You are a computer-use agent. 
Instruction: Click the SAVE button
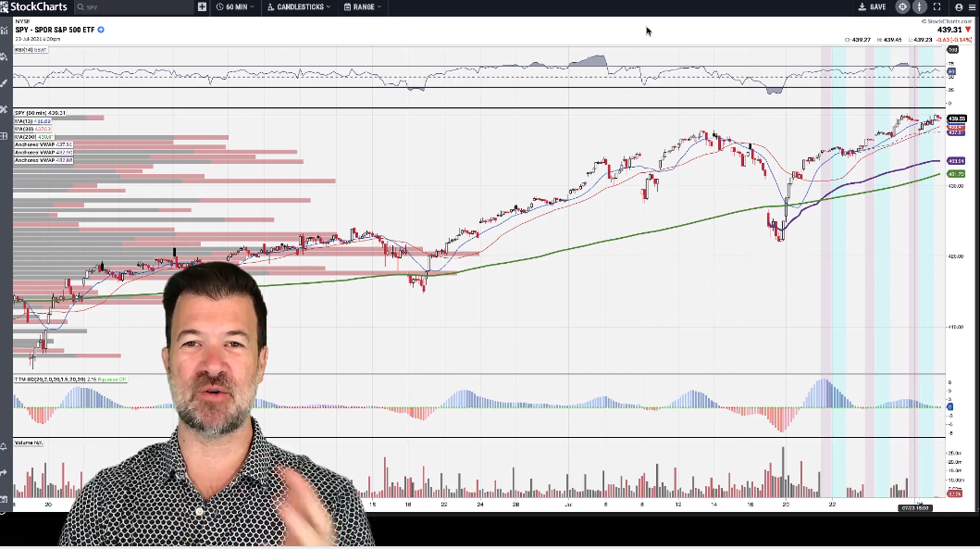tap(872, 6)
